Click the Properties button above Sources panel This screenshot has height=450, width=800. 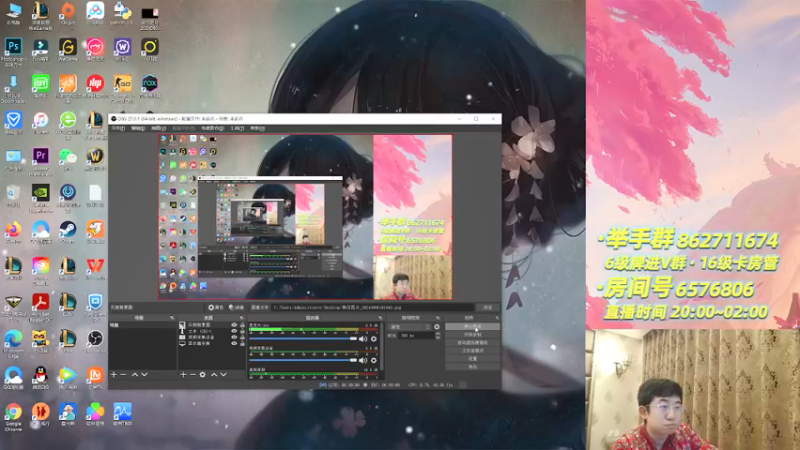tap(216, 307)
